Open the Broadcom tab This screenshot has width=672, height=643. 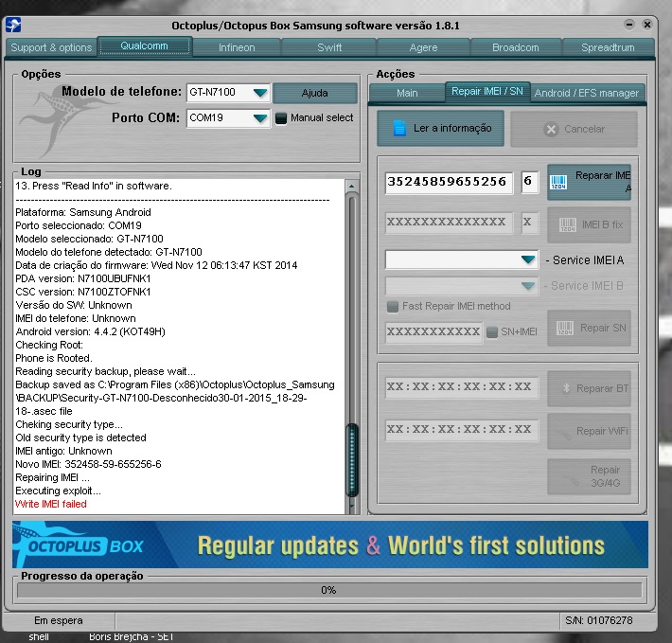point(516,47)
